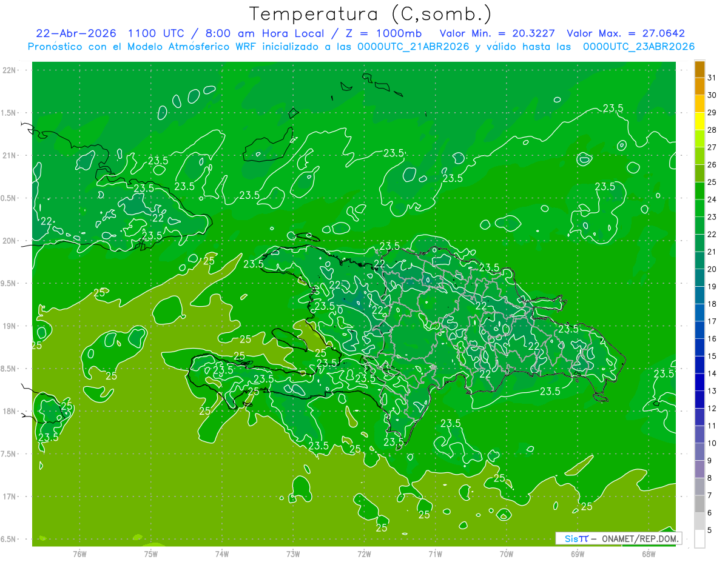Pick the bright blue swatch between 15 and 16
This screenshot has height=562, width=728.
coord(699,347)
